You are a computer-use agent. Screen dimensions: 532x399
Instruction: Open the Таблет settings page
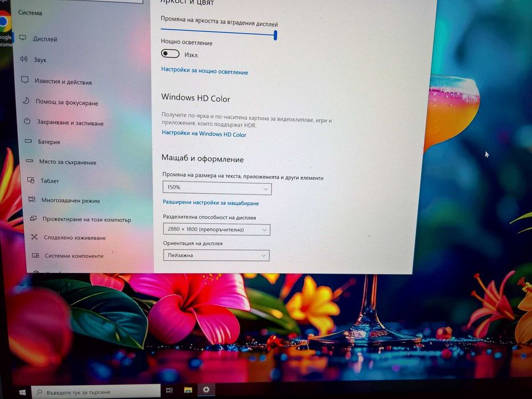[x=50, y=181]
